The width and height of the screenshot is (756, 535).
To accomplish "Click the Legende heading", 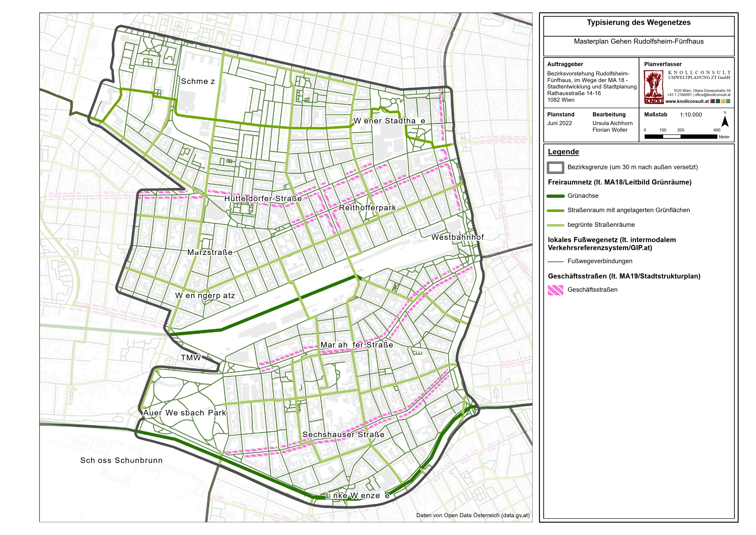I will click(x=563, y=152).
